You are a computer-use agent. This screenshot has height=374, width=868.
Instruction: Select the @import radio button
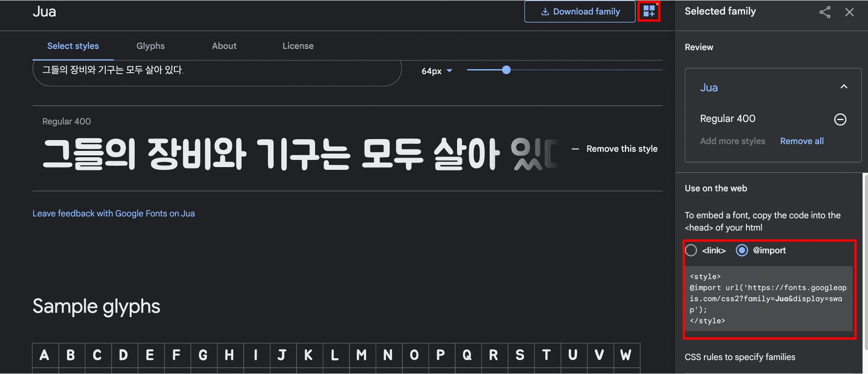(x=742, y=250)
